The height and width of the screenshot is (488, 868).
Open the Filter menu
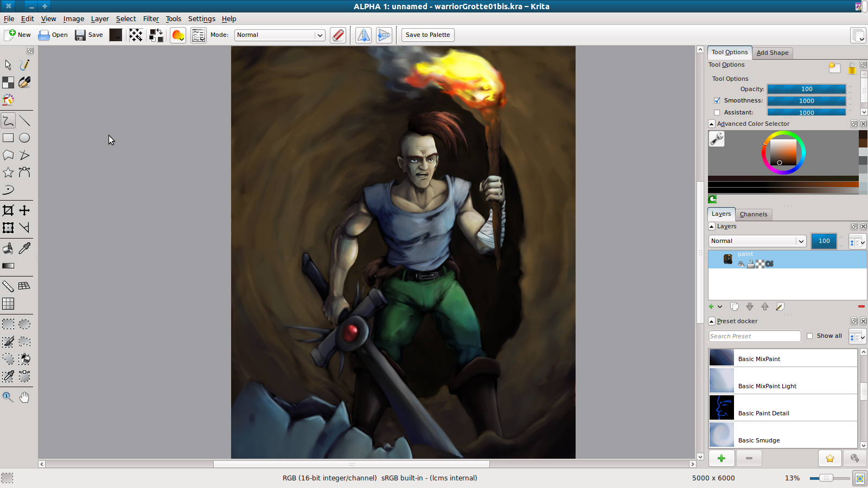click(x=151, y=19)
